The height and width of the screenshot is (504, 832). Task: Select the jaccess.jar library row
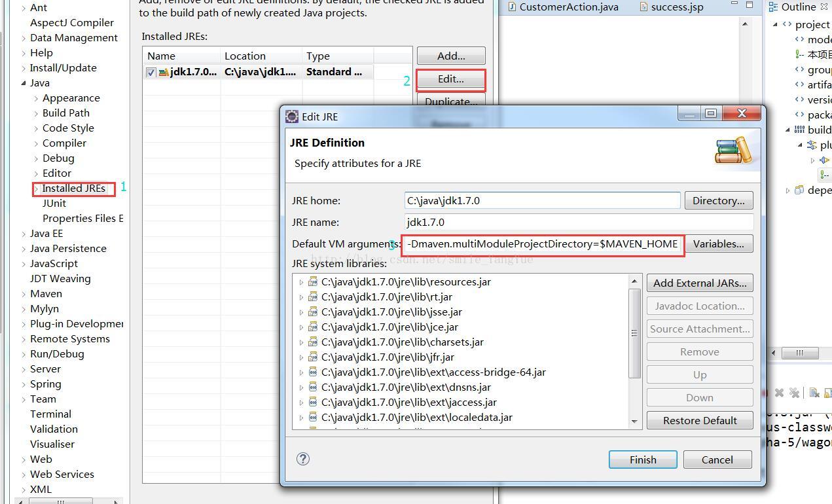point(408,402)
